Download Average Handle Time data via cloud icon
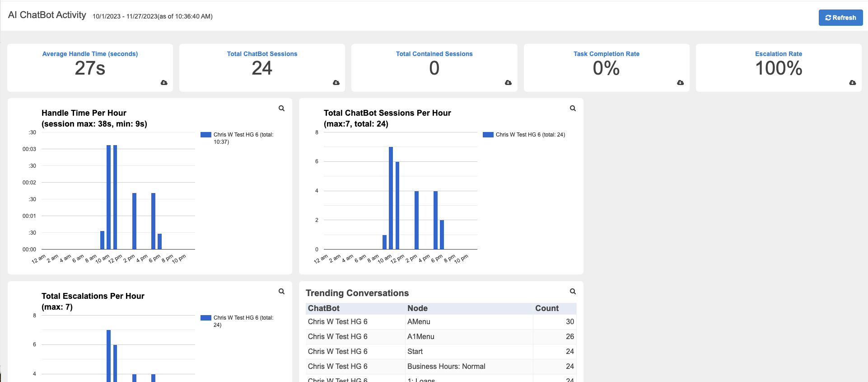The height and width of the screenshot is (382, 868). (x=164, y=83)
